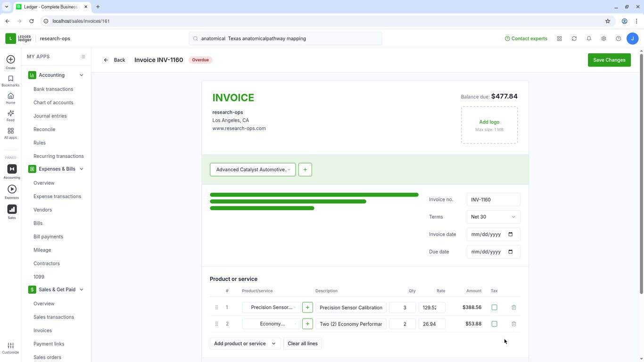Add new customer with plus button
Image resolution: width=644 pixels, height=362 pixels.
pyautogui.click(x=305, y=170)
